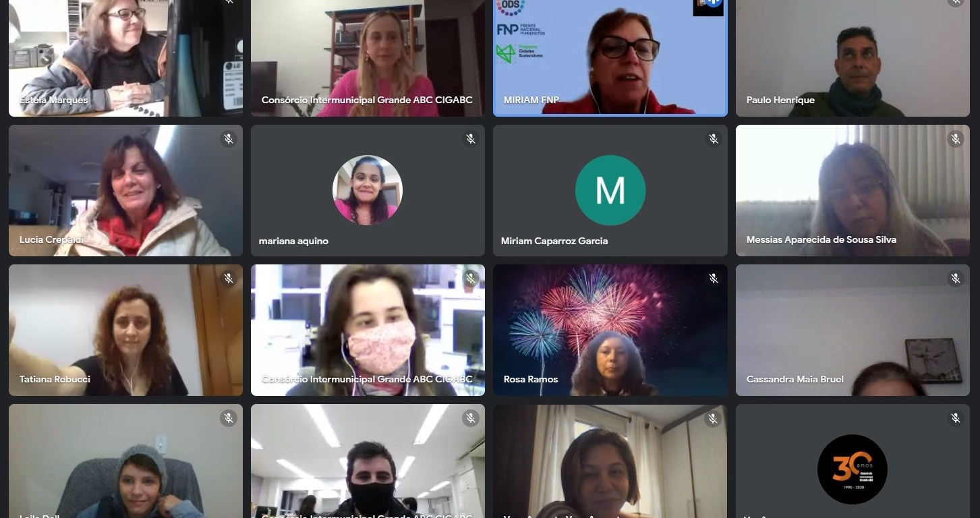
Task: Click muted microphone icon on mariana aquino tile
Action: pos(471,139)
